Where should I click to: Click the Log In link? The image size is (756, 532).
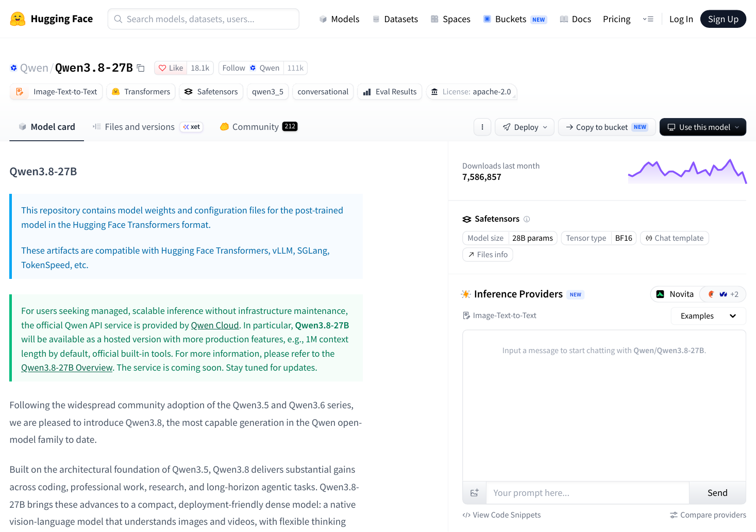point(681,19)
